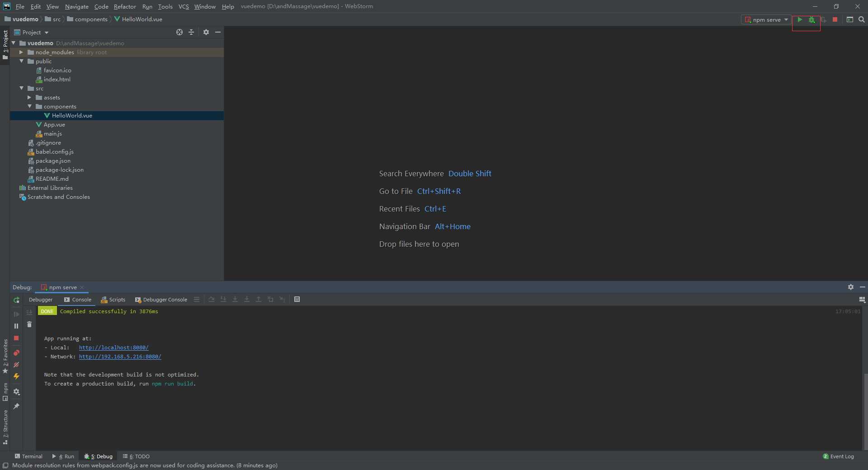The width and height of the screenshot is (868, 470).
Task: Toggle the 2: Favorites side tool window
Action: point(5,356)
